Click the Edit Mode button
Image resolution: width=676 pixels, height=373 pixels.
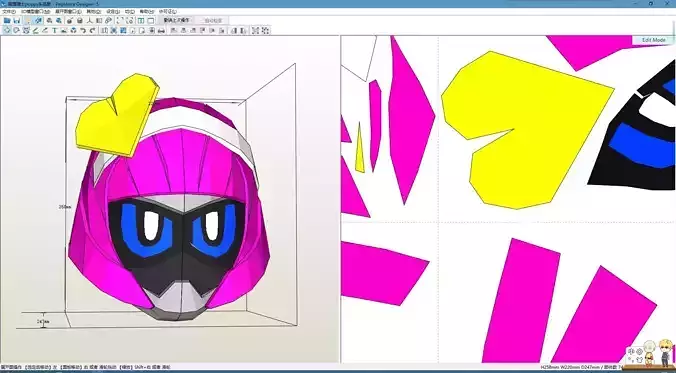pyautogui.click(x=654, y=40)
